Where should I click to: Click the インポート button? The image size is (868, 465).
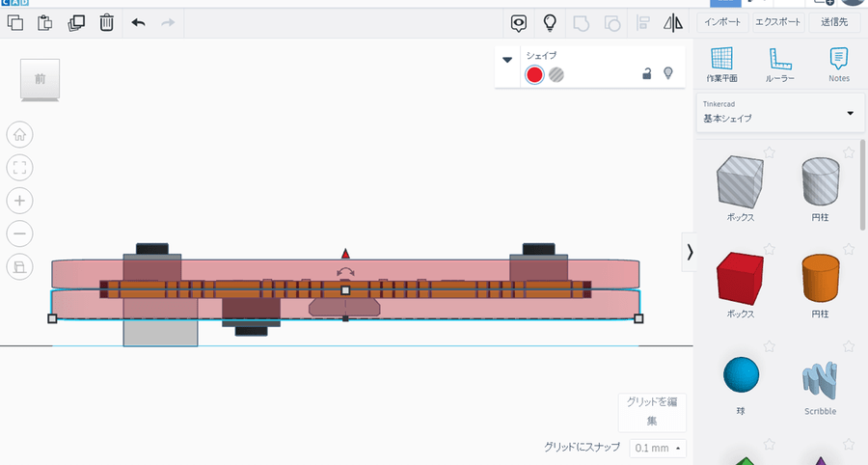click(722, 22)
